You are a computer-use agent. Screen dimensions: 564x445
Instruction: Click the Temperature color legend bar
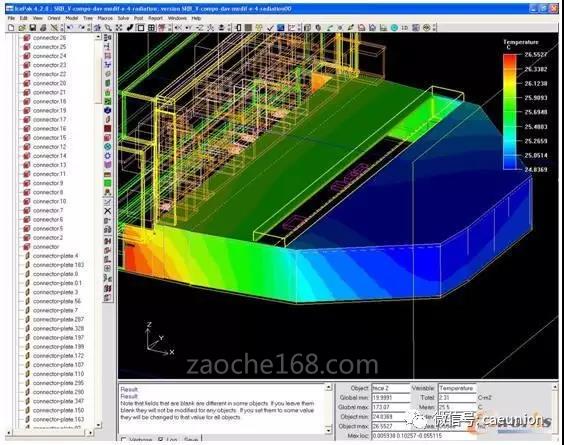tap(510, 112)
